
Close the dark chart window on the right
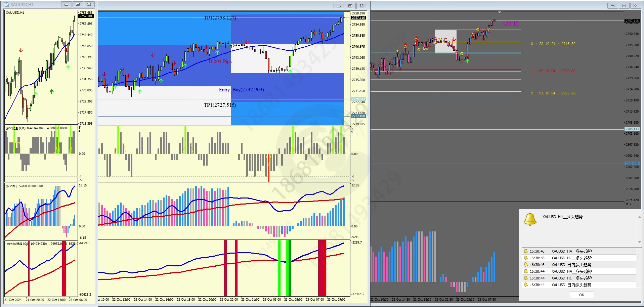click(x=635, y=5)
